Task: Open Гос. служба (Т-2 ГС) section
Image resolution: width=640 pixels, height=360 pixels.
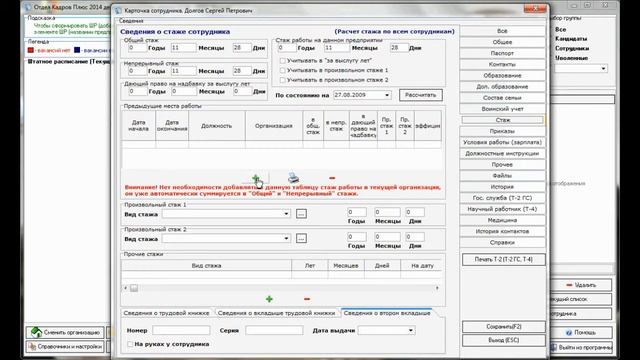Action: [502, 198]
